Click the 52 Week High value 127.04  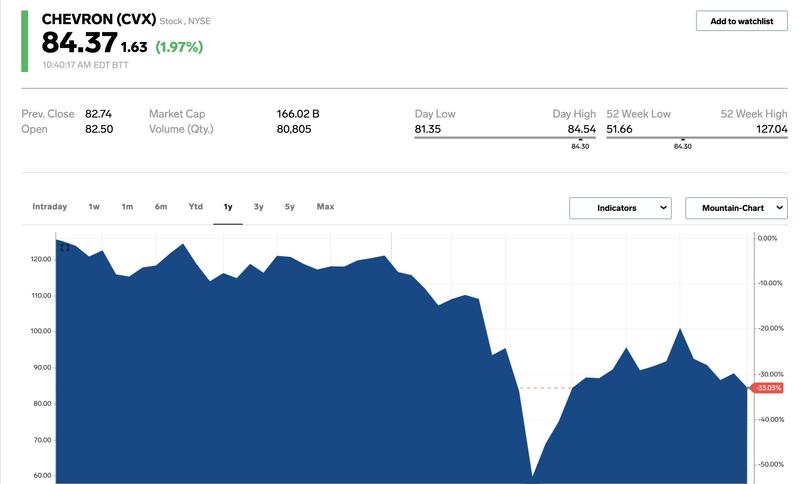click(x=771, y=129)
